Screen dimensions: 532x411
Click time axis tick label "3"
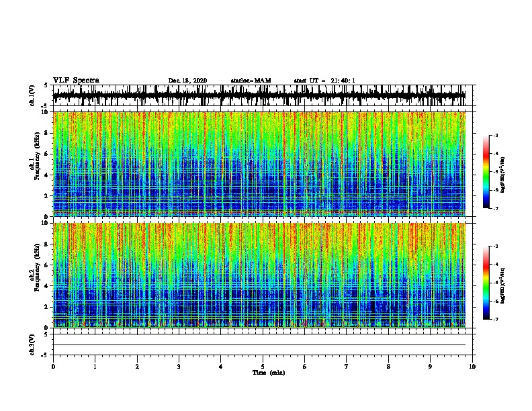coord(179,367)
